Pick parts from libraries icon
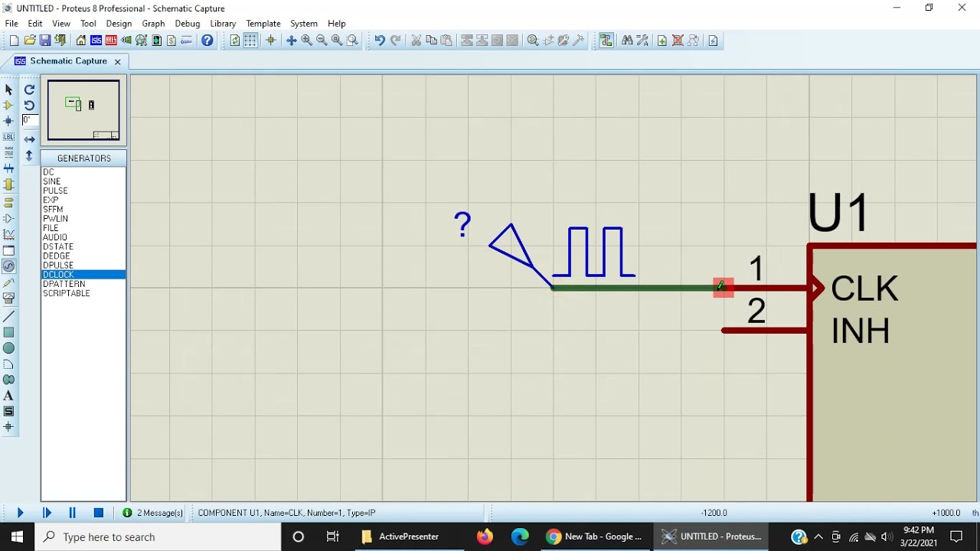 (x=533, y=41)
